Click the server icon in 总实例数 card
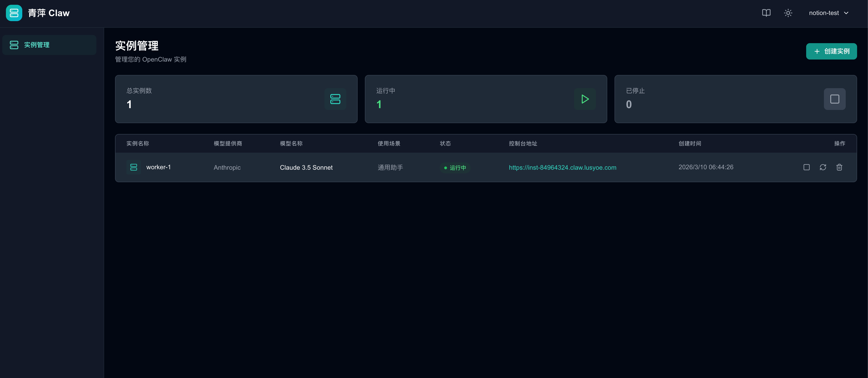 (x=335, y=99)
